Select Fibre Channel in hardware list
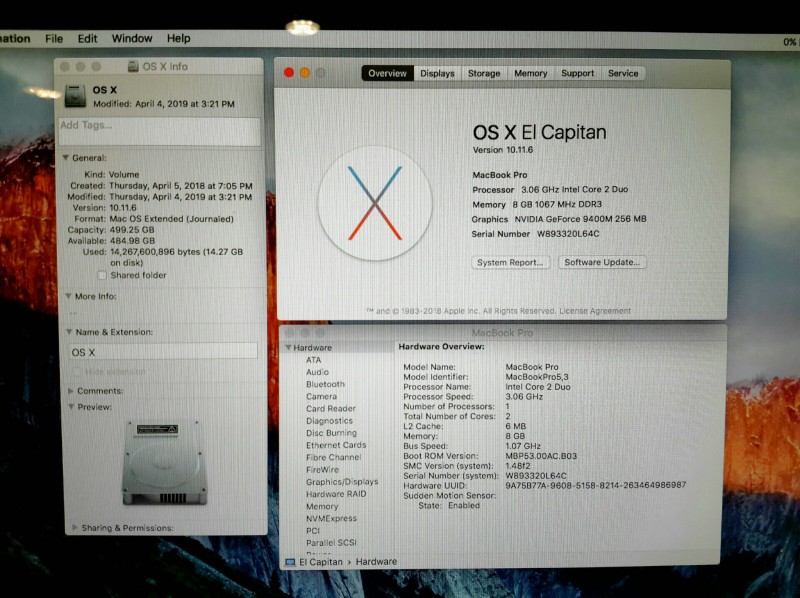 click(x=333, y=457)
